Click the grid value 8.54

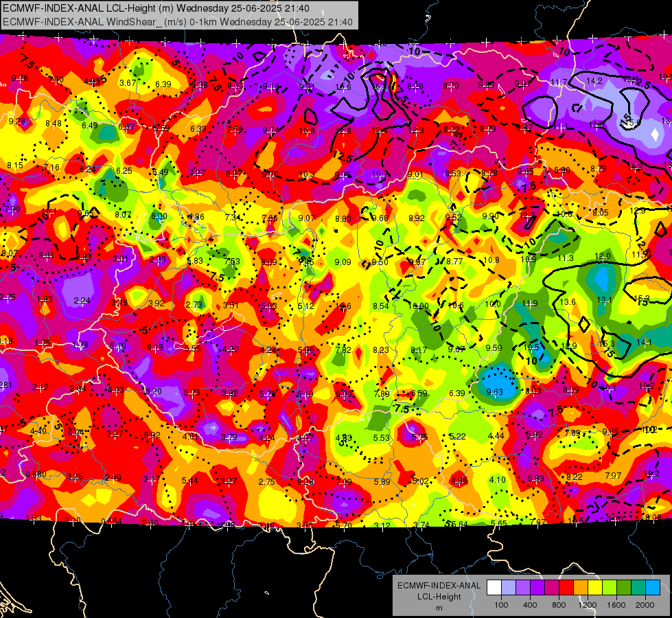pyautogui.click(x=380, y=306)
